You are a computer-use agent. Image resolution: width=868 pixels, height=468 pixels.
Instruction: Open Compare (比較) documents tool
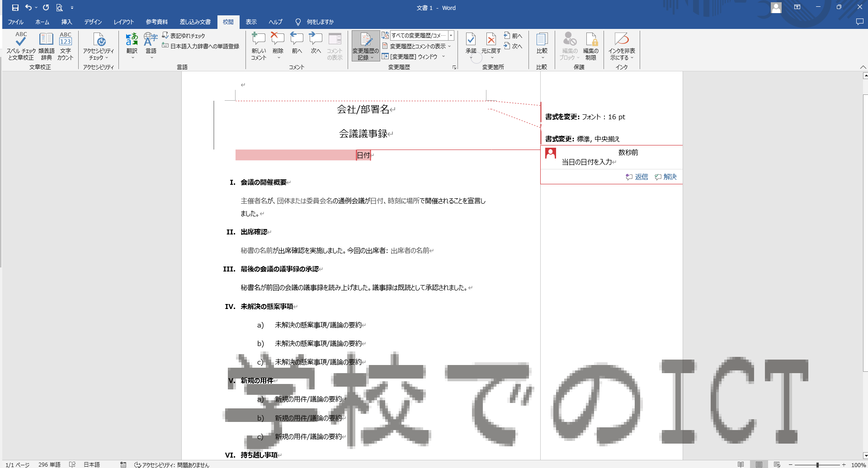pyautogui.click(x=542, y=46)
